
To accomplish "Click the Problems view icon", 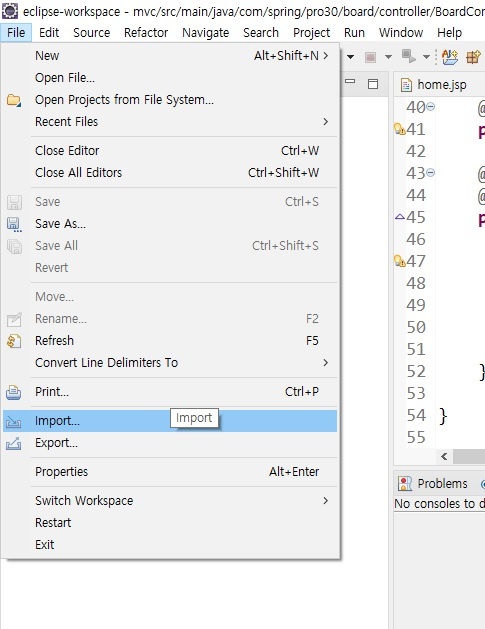I will tap(405, 484).
